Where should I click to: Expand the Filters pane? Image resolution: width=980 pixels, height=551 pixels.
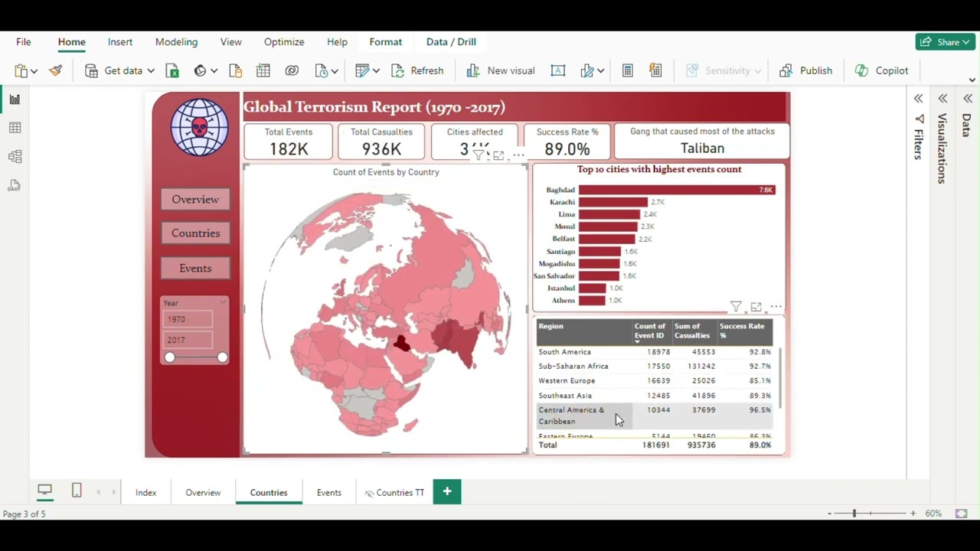919,99
